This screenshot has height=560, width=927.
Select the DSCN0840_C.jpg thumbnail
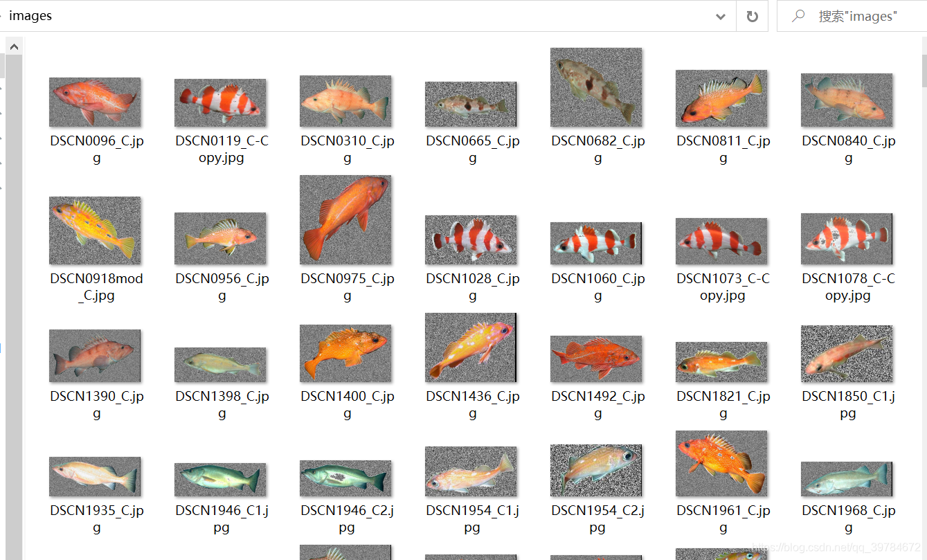[847, 100]
